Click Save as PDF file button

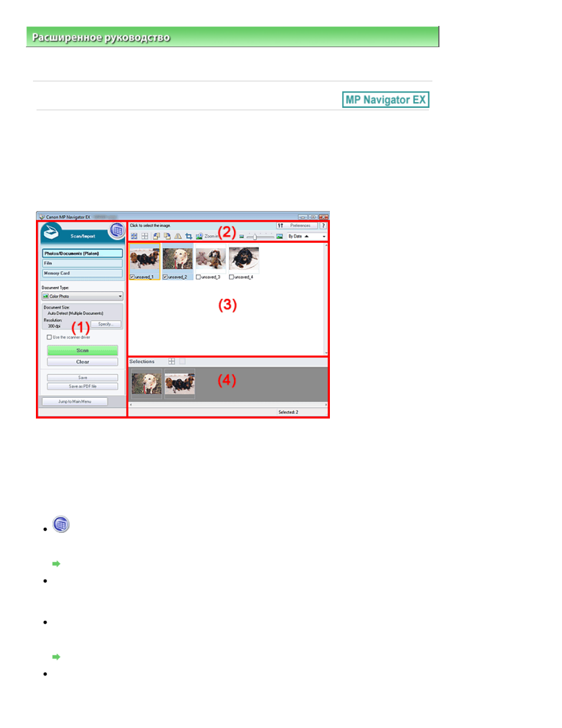(x=82, y=386)
